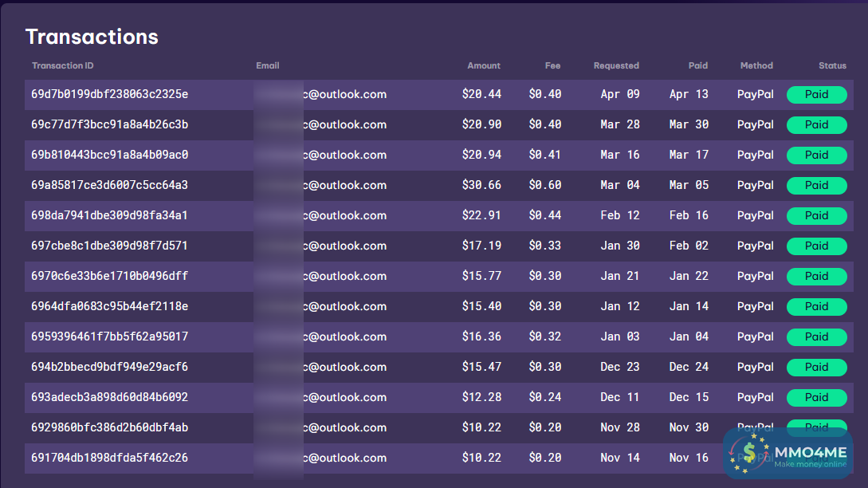The height and width of the screenshot is (488, 868).
Task: Select transaction ID 698da7941dbe309d98fa34a1
Action: pos(110,215)
